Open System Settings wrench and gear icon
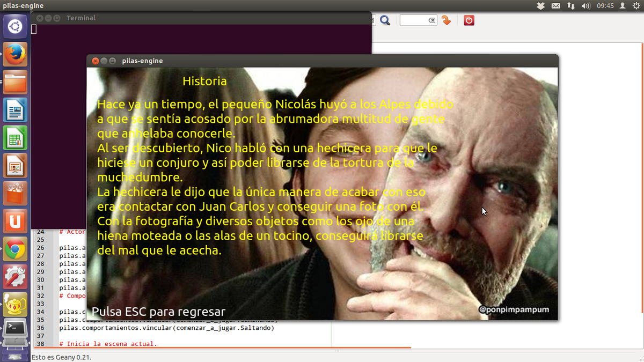Screen dimensions: 644x362 tap(15, 277)
